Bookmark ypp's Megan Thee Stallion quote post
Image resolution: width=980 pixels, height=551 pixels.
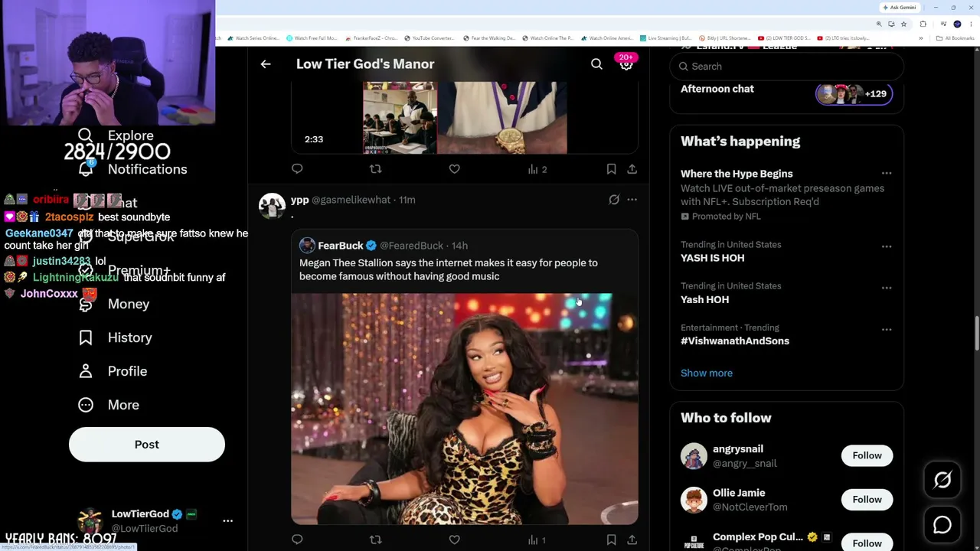[x=611, y=540]
